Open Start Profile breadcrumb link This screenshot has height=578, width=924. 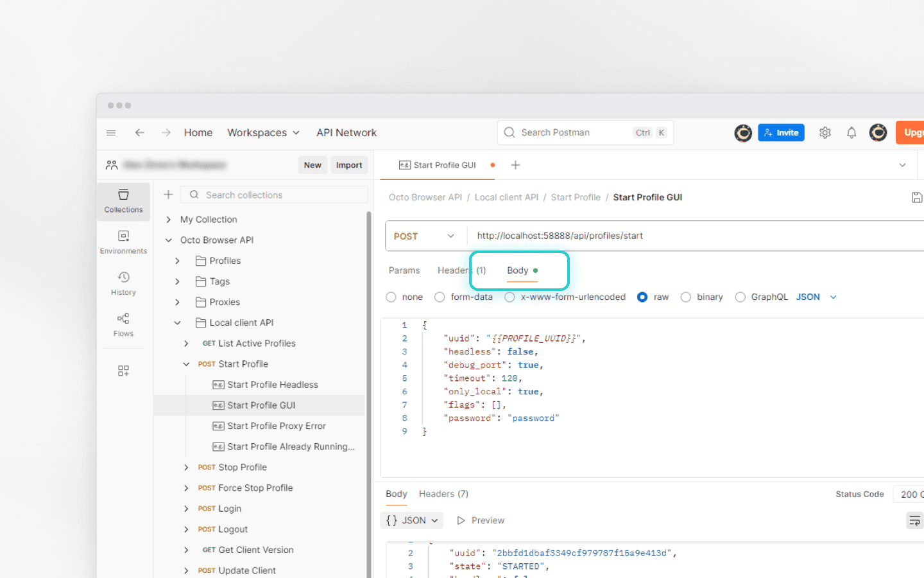tap(576, 198)
